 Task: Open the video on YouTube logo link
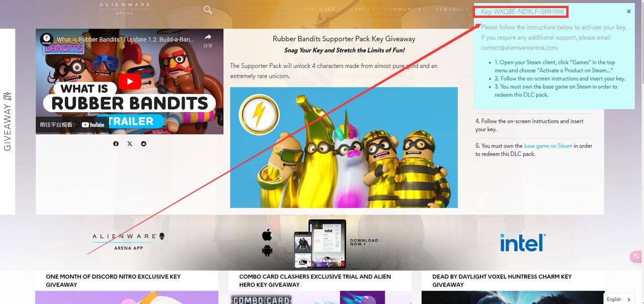[93, 125]
